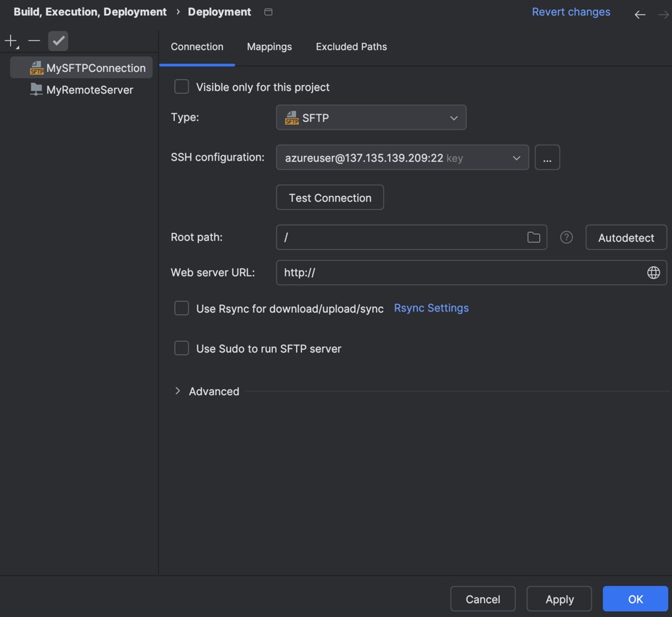The width and height of the screenshot is (672, 617).
Task: Click the back navigation arrow
Action: [639, 13]
